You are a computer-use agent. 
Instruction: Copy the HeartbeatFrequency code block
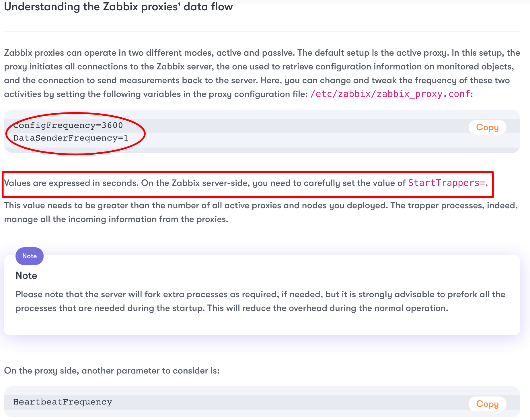[x=487, y=404]
